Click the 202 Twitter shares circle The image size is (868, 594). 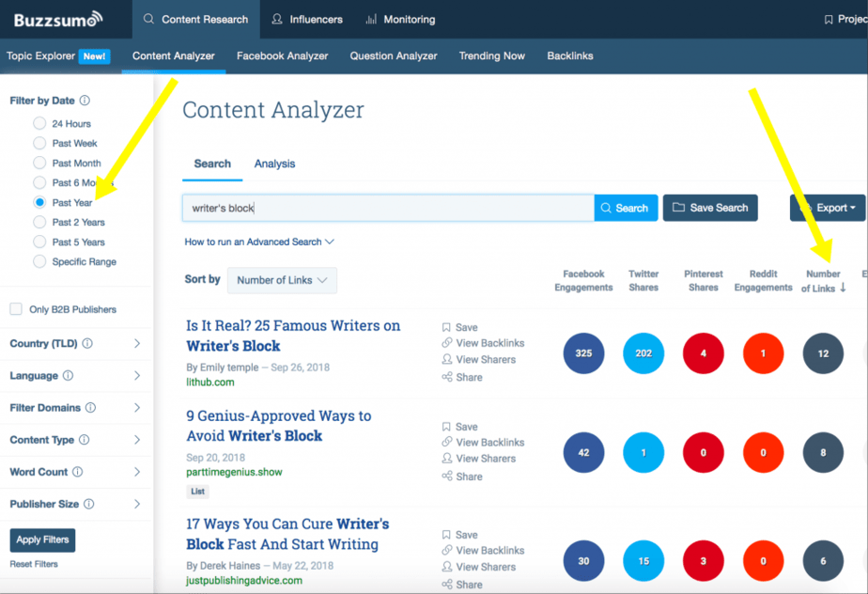(x=643, y=353)
